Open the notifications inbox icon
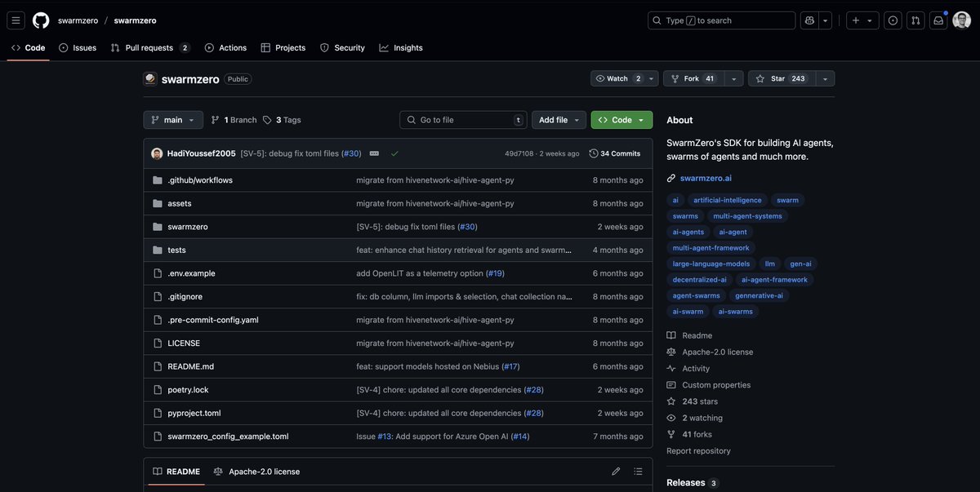 coord(938,20)
